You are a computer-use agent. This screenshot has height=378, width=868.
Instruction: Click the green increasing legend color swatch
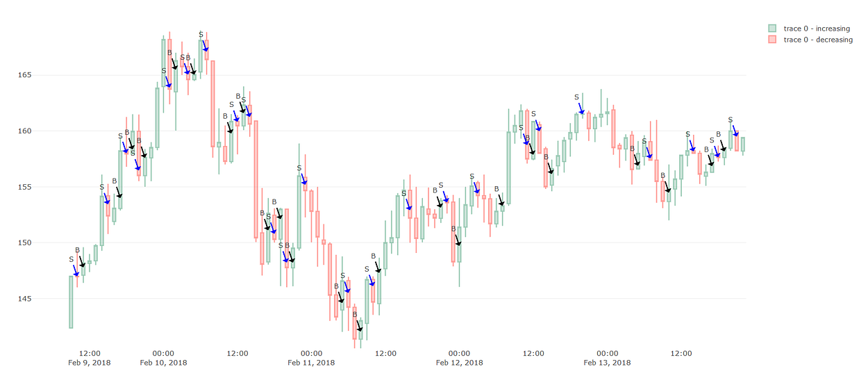point(772,28)
